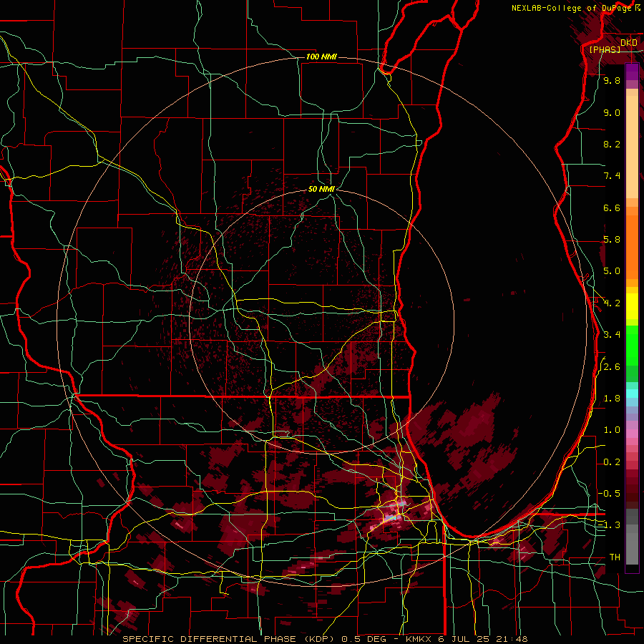Click the 2.6 scale label

[612, 367]
